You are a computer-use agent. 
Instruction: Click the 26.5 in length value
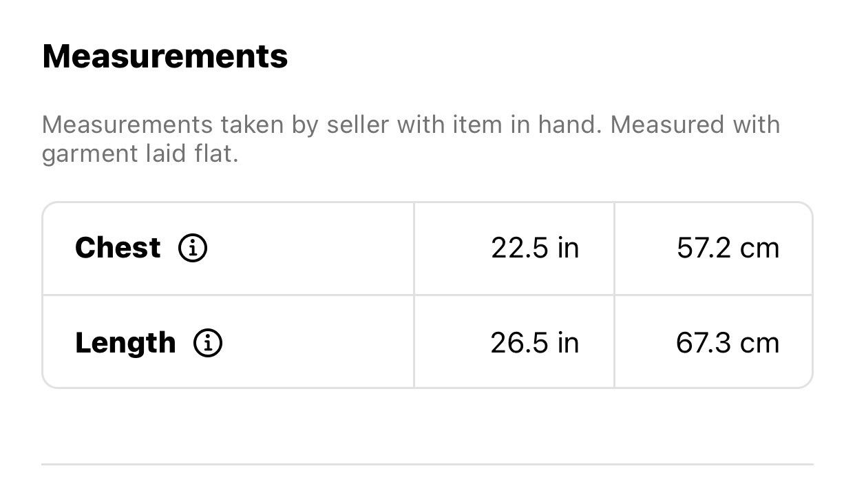(x=535, y=343)
